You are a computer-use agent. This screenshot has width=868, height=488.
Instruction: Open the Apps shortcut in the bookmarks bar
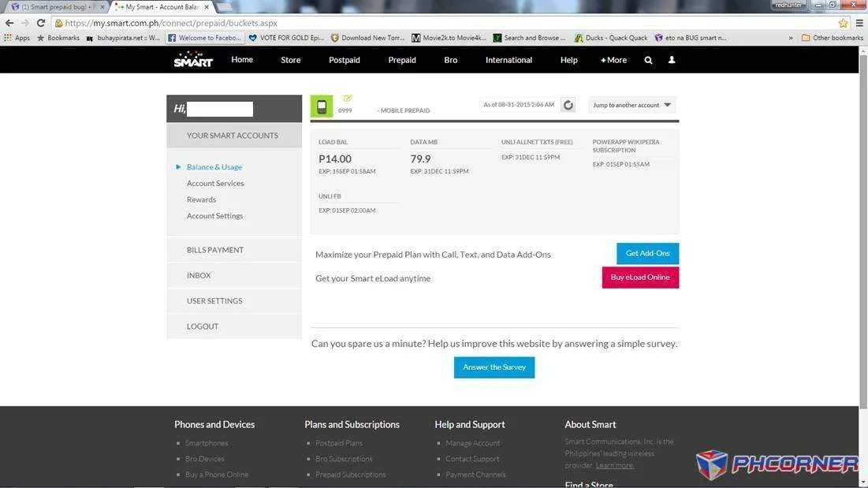(x=17, y=38)
